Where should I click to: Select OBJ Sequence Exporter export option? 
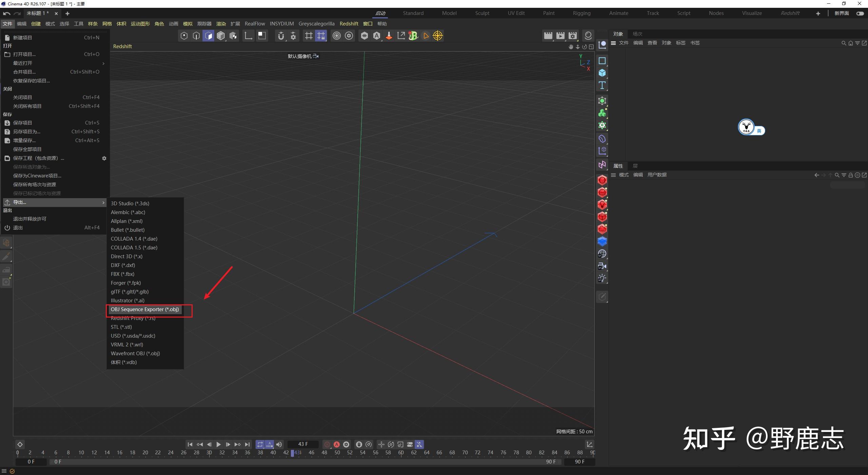[x=145, y=309]
